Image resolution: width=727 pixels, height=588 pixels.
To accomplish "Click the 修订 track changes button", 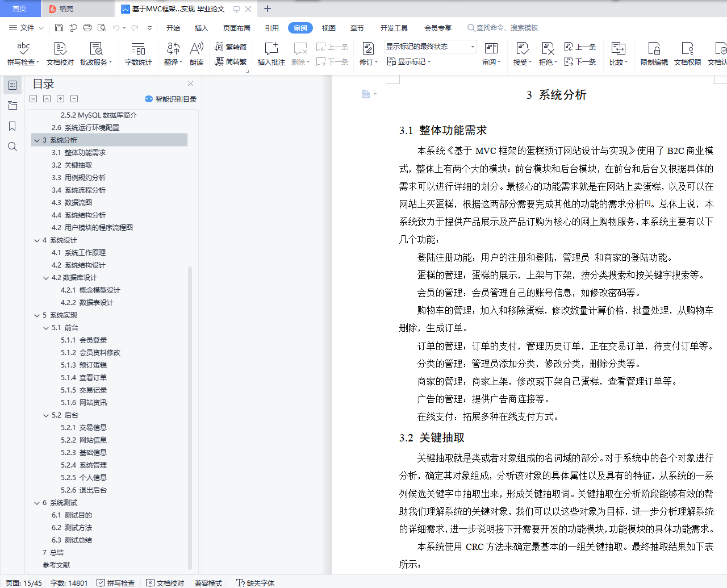I will click(x=368, y=53).
